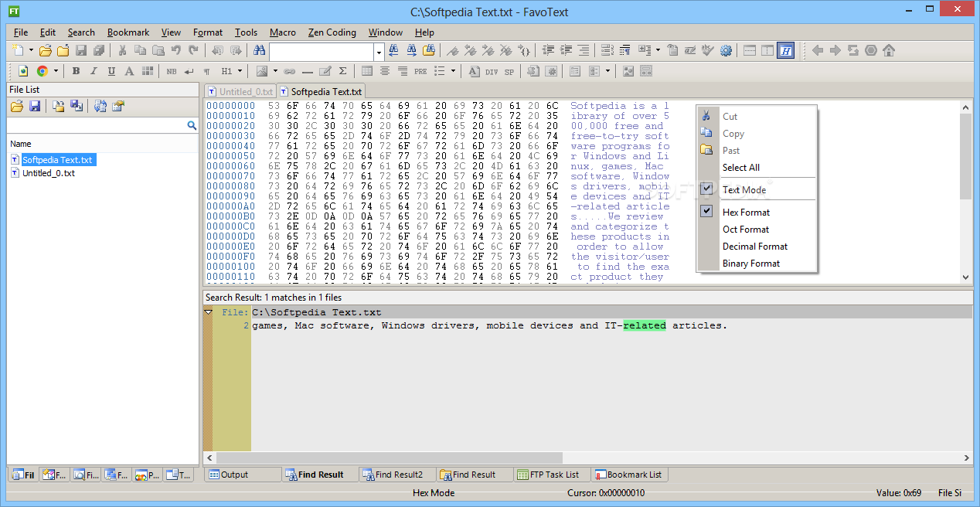Click the Back navigation arrow icon
The image size is (980, 507).
(817, 50)
